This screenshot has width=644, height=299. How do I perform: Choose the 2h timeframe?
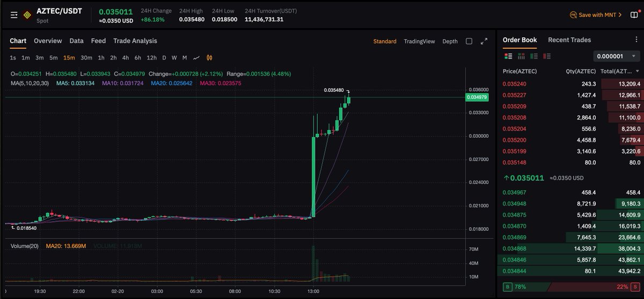point(113,58)
